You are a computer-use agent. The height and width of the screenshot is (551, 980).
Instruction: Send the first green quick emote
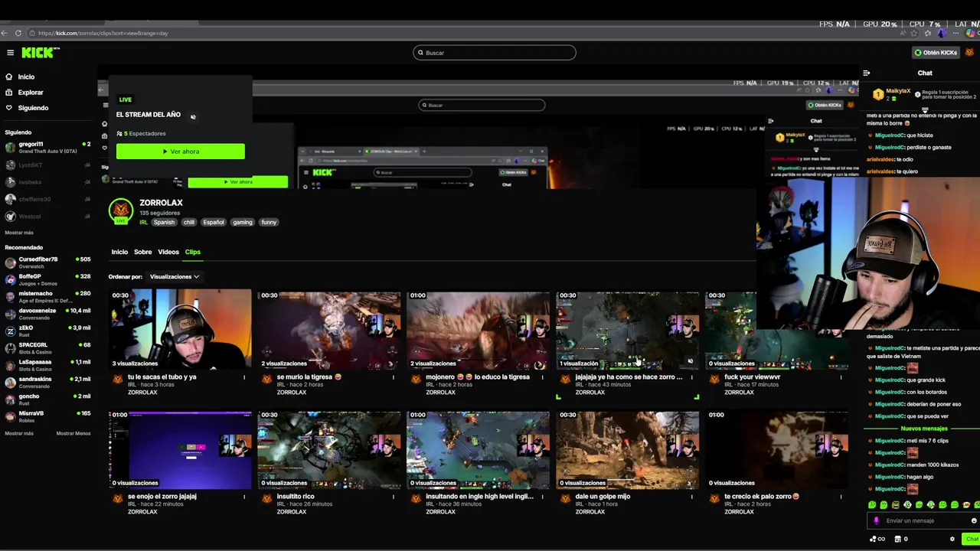(872, 505)
